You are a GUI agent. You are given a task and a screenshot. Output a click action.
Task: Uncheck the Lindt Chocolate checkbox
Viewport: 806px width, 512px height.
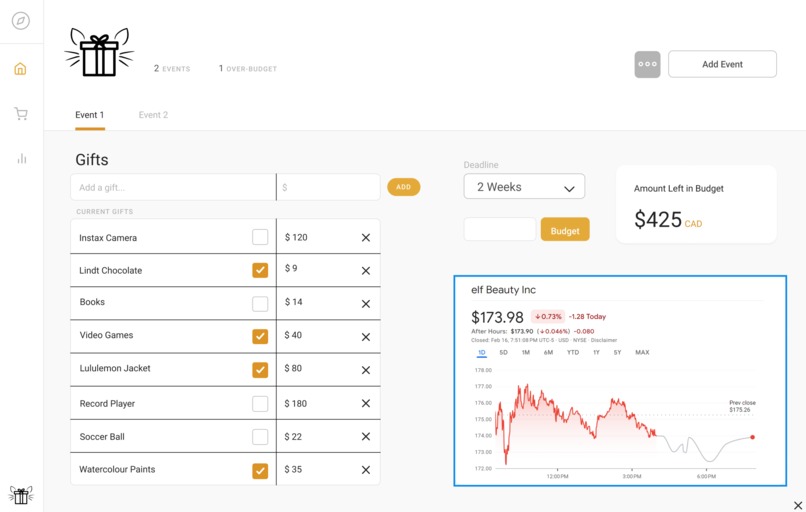pyautogui.click(x=260, y=270)
